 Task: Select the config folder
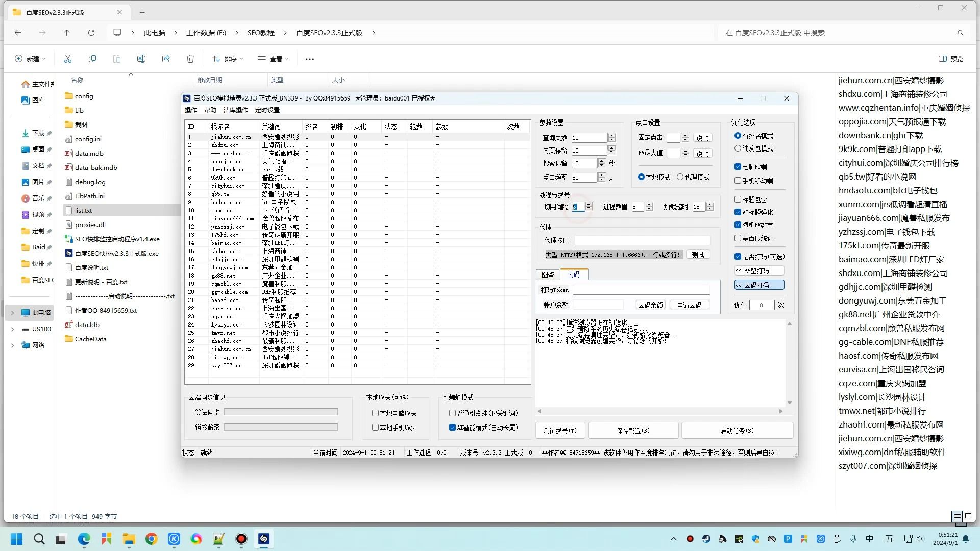(84, 96)
